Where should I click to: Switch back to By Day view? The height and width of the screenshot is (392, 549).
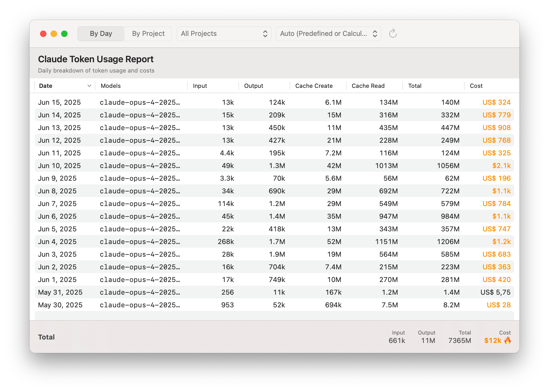pos(101,34)
